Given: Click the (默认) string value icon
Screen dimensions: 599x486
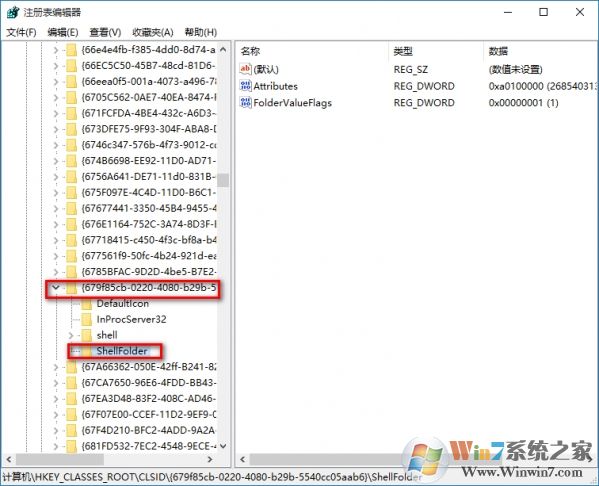Looking at the screenshot, I should click(245, 69).
